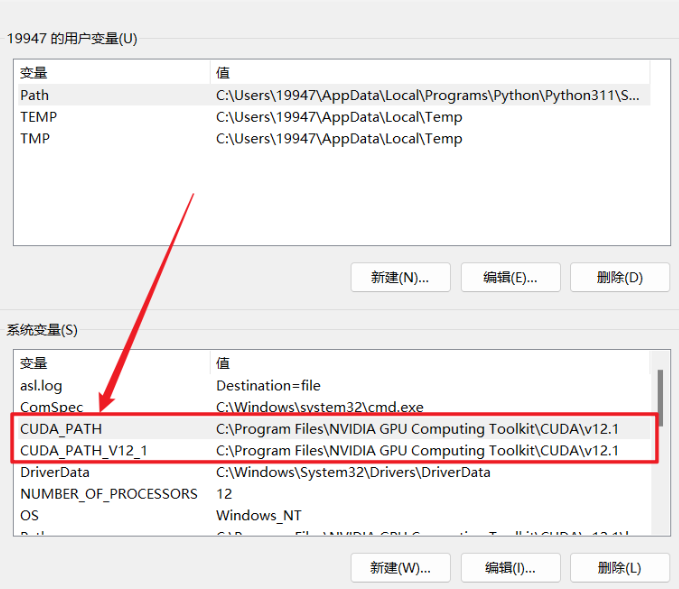Click the user variables value column header
This screenshot has width=679, height=589.
pyautogui.click(x=430, y=73)
